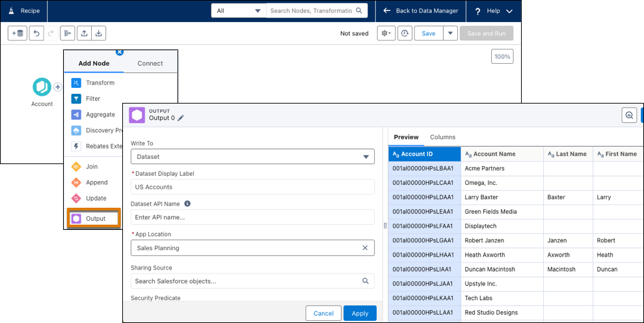The height and width of the screenshot is (323, 644).
Task: Expand the Save options arrow
Action: [x=451, y=33]
